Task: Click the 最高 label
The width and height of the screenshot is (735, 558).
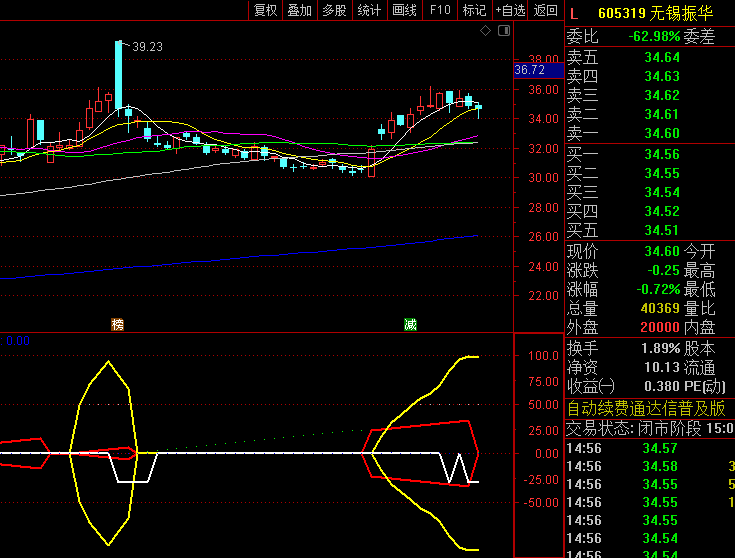Action: coord(699,271)
